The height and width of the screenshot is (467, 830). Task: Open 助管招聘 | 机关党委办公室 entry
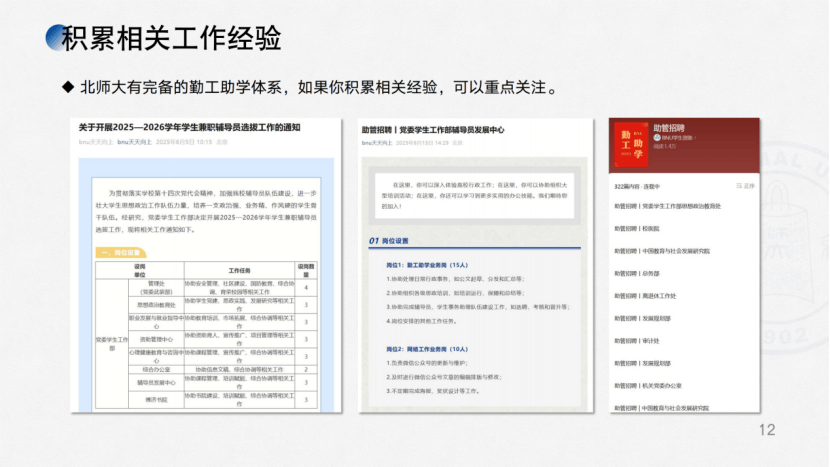point(647,385)
